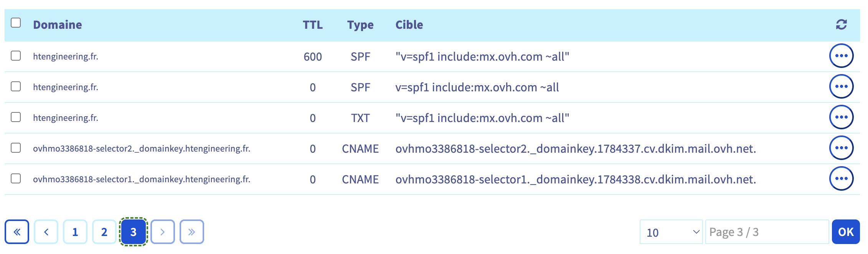The image size is (868, 254).
Task: Open actions menu for selector2 CNAME record
Action: point(841,148)
